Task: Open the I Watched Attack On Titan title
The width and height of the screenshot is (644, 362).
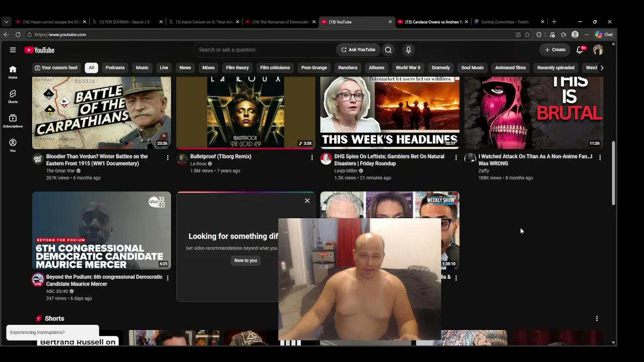Action: (x=535, y=160)
